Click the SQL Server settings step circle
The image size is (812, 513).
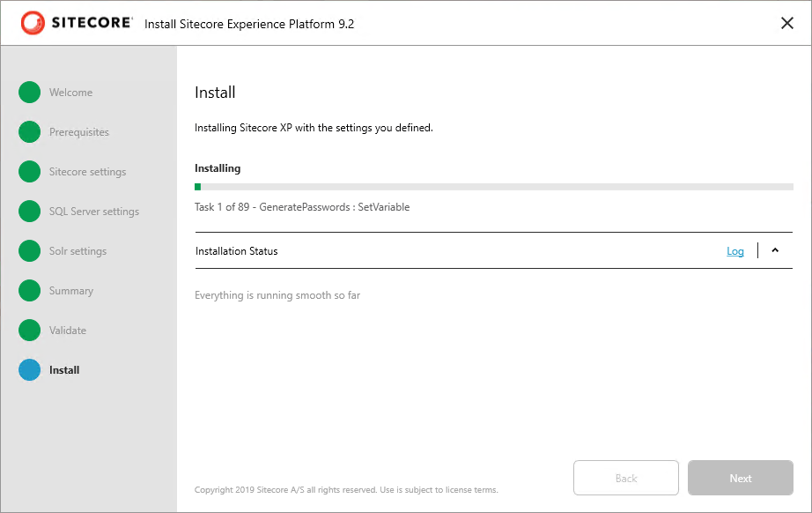coord(30,212)
